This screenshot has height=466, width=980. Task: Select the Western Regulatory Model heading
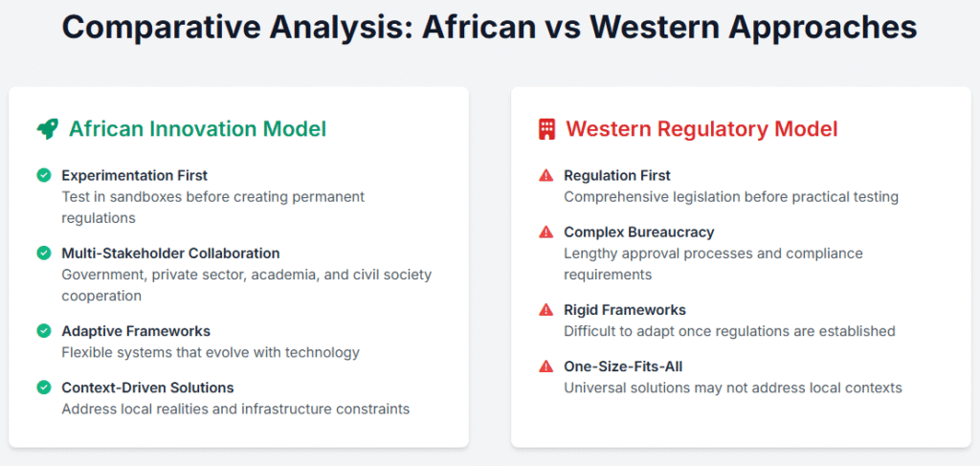702,129
